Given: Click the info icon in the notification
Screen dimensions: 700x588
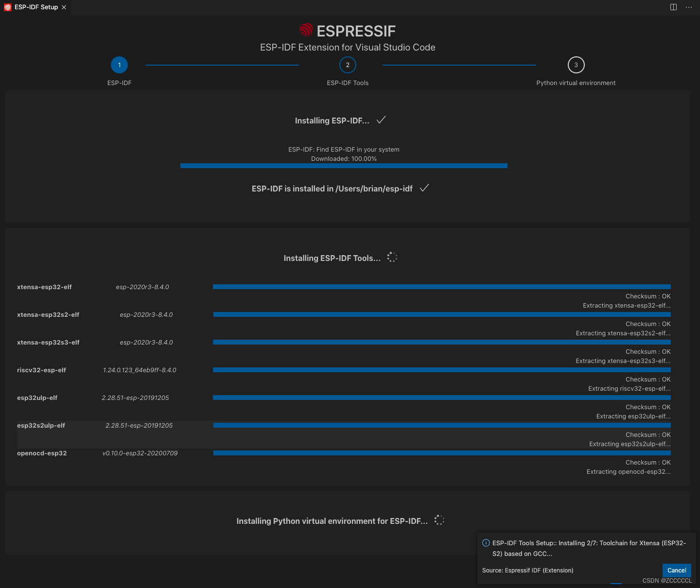Looking at the screenshot, I should (x=486, y=543).
